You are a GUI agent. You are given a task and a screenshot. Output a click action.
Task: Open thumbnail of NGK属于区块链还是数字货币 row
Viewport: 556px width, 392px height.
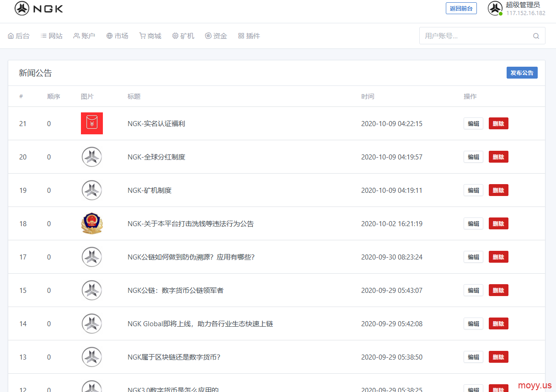coord(92,357)
